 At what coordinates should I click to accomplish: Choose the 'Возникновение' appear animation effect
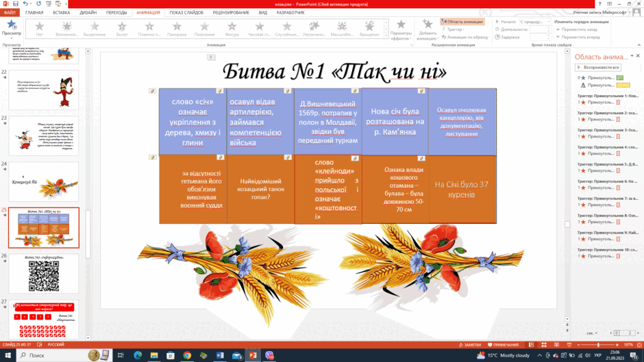coord(67,29)
